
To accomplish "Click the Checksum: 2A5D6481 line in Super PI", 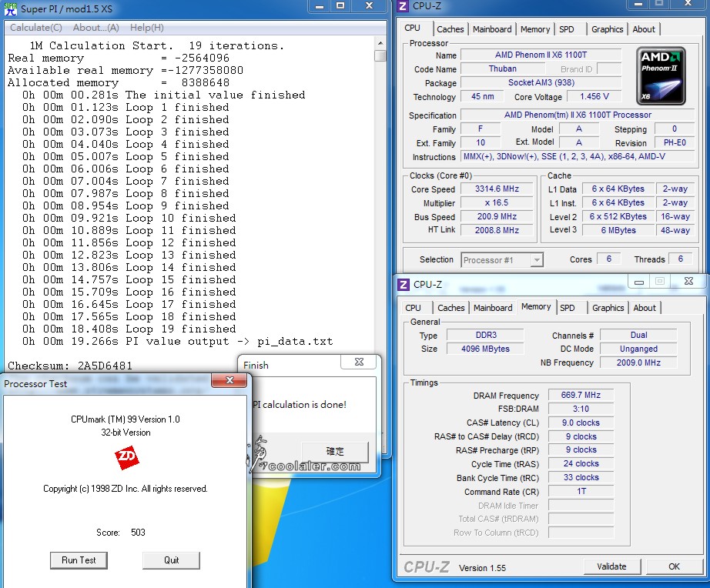I will tap(70, 366).
